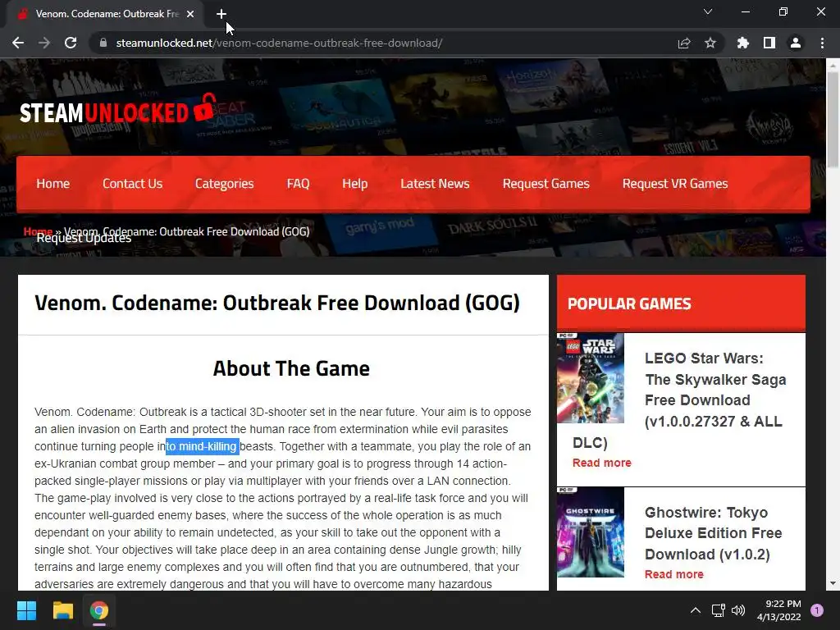The image size is (840, 630).
Task: Click the highlighted text "to mind-killing"
Action: [202, 446]
